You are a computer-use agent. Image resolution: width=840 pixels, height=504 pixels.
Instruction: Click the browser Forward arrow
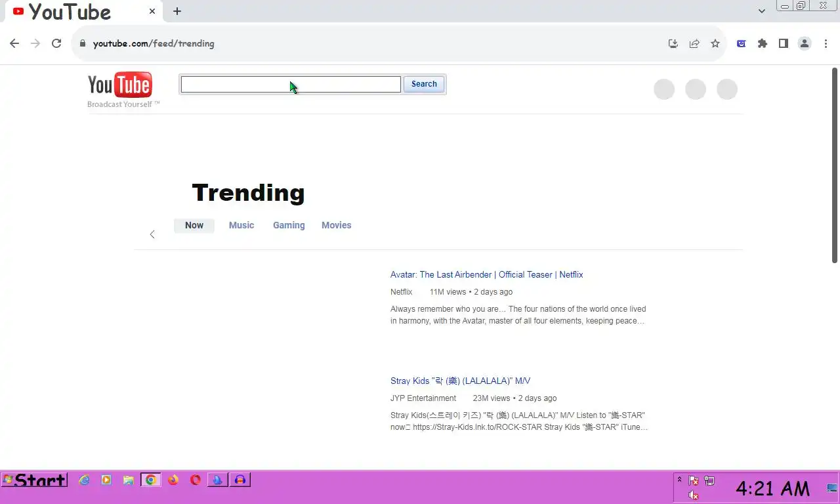(35, 43)
